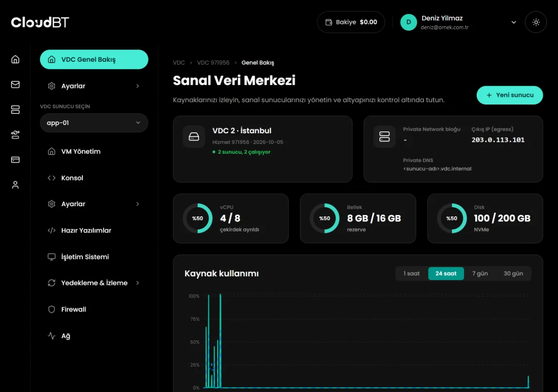Click the server icon on the Private Network card
The height and width of the screenshot is (392, 558).
384,137
